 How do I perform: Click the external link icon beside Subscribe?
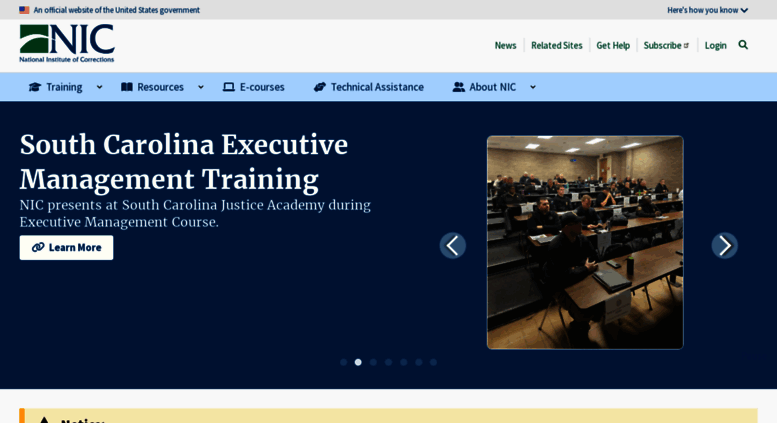coord(686,46)
